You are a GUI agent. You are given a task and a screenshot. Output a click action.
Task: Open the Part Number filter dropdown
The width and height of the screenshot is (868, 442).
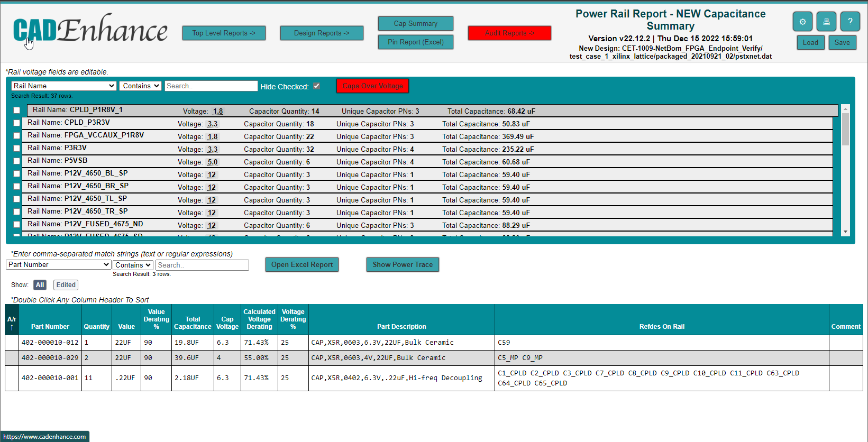click(59, 265)
